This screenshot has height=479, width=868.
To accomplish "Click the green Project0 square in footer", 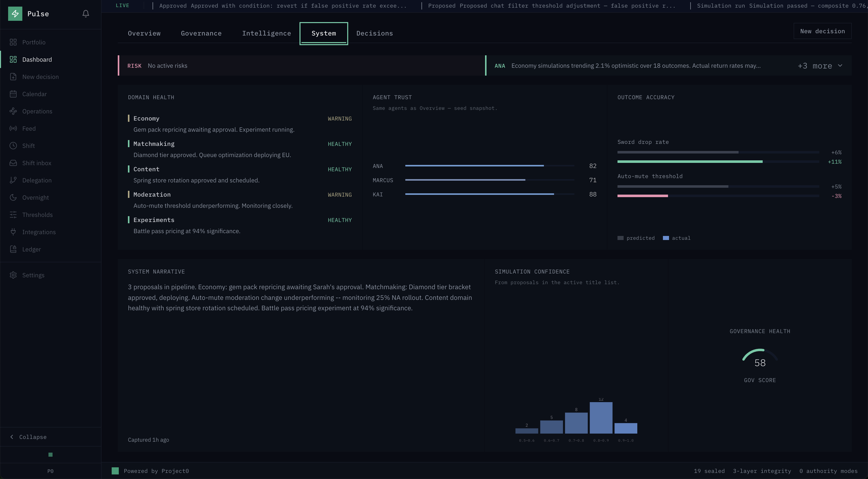I will coord(115,471).
